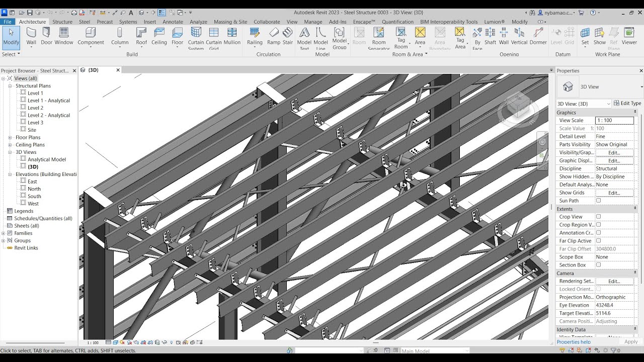644x362 pixels.
Task: Select the Shaft opening tool
Action: click(x=490, y=37)
